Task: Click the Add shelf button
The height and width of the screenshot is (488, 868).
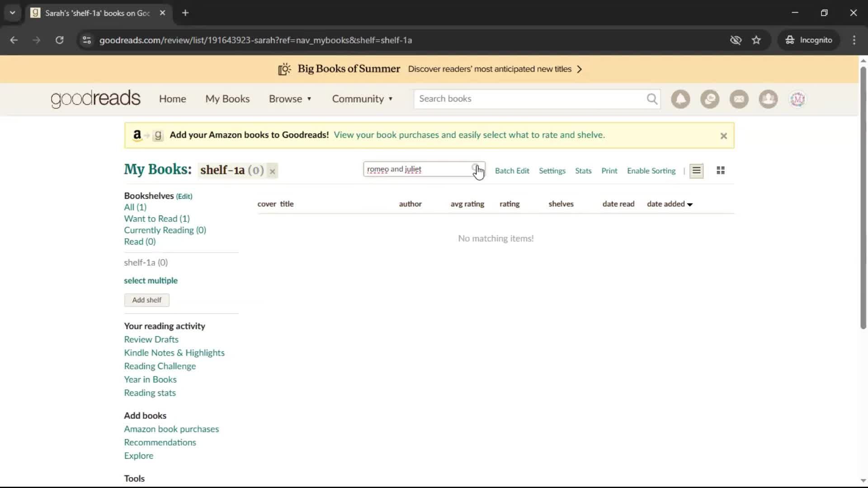Action: click(x=146, y=300)
